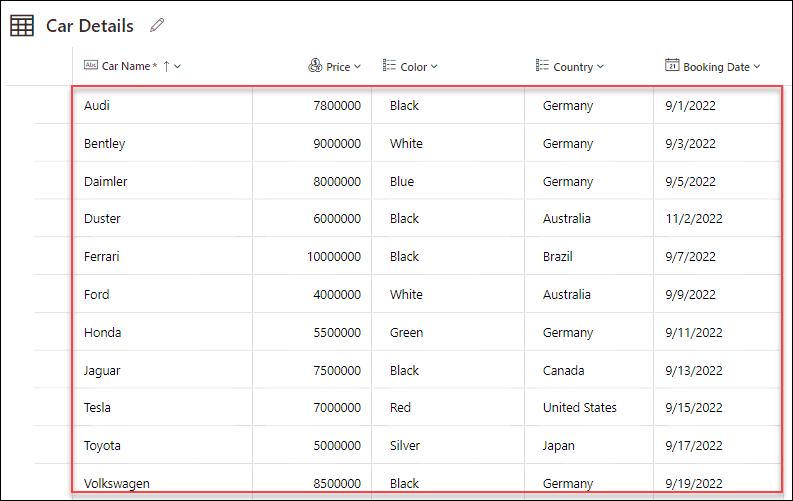Image resolution: width=793 pixels, height=501 pixels.
Task: Click the price 4000000 in Ford row
Action: tap(337, 294)
